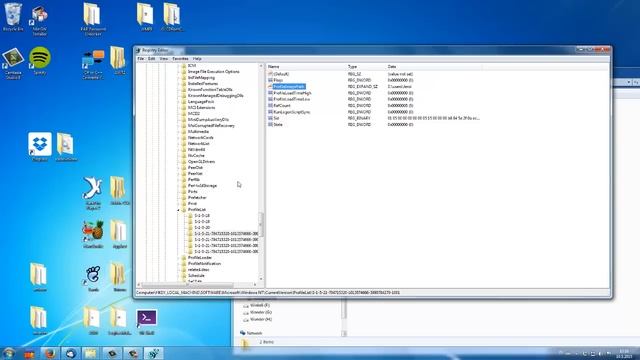
Task: Open the GNOME foot desktop shortcut
Action: pyautogui.click(x=93, y=278)
